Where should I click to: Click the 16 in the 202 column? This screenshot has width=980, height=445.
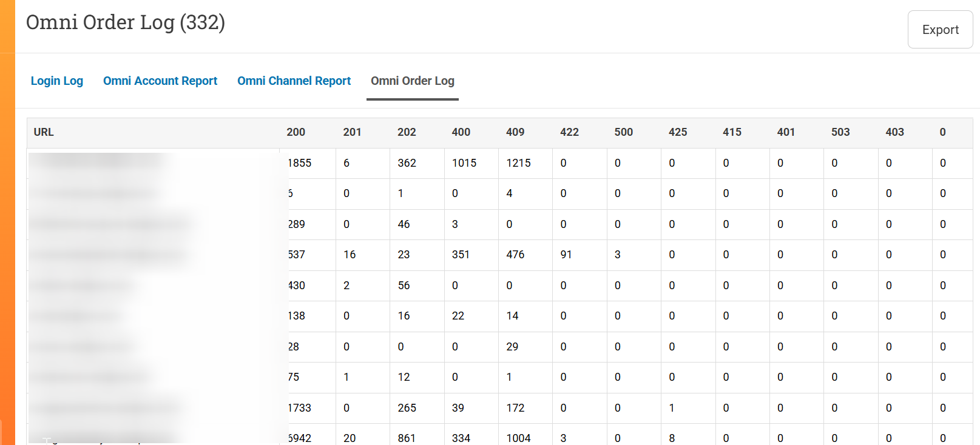tap(404, 316)
